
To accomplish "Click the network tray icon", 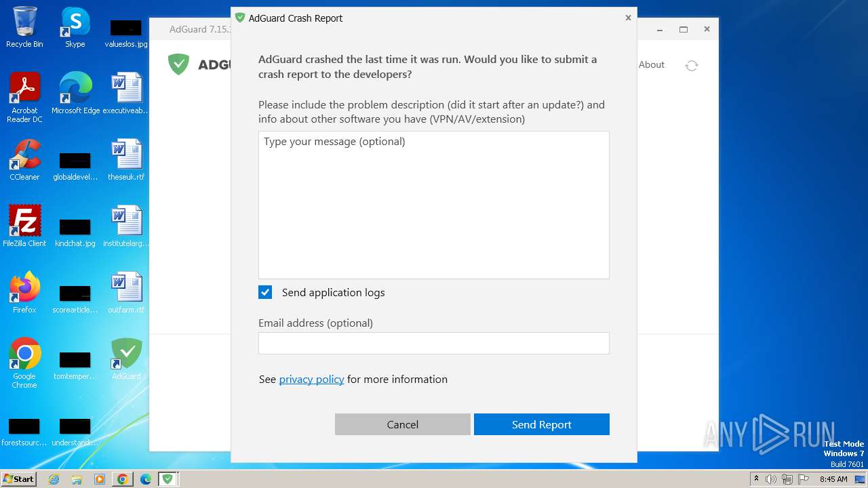I will click(787, 479).
